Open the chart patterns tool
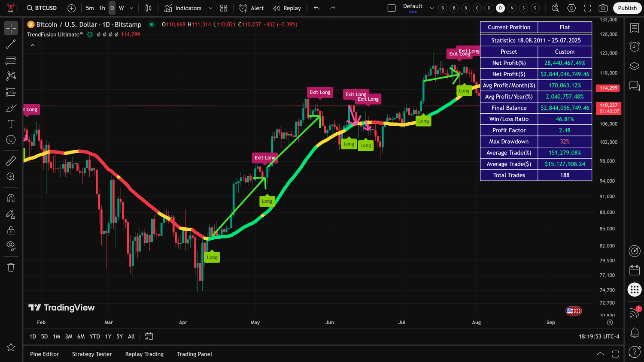This screenshot has width=644, height=362. (11, 76)
